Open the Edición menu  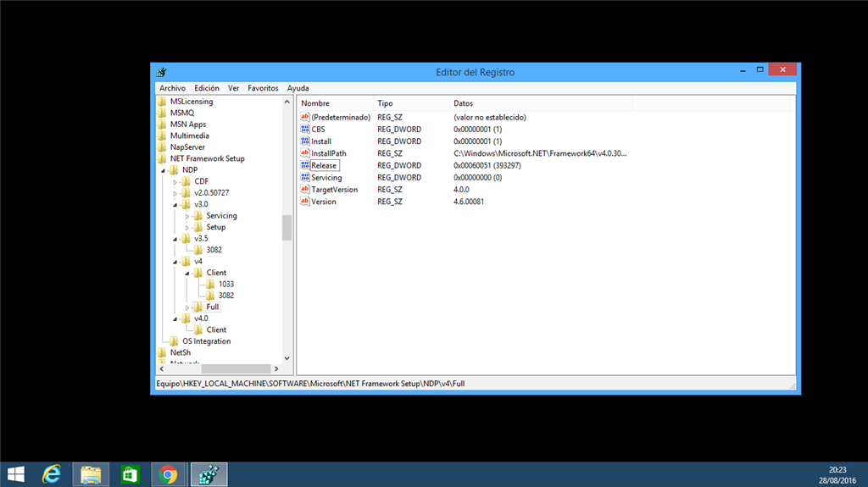pyautogui.click(x=207, y=88)
